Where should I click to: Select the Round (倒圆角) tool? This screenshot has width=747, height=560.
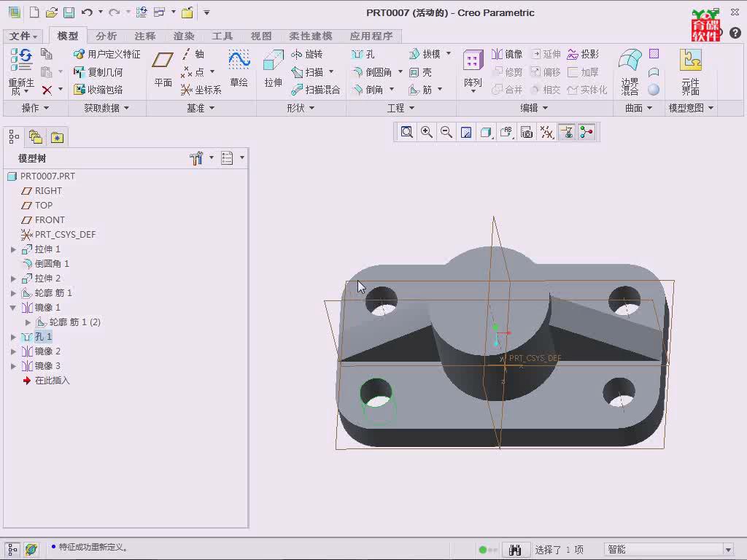(x=372, y=72)
